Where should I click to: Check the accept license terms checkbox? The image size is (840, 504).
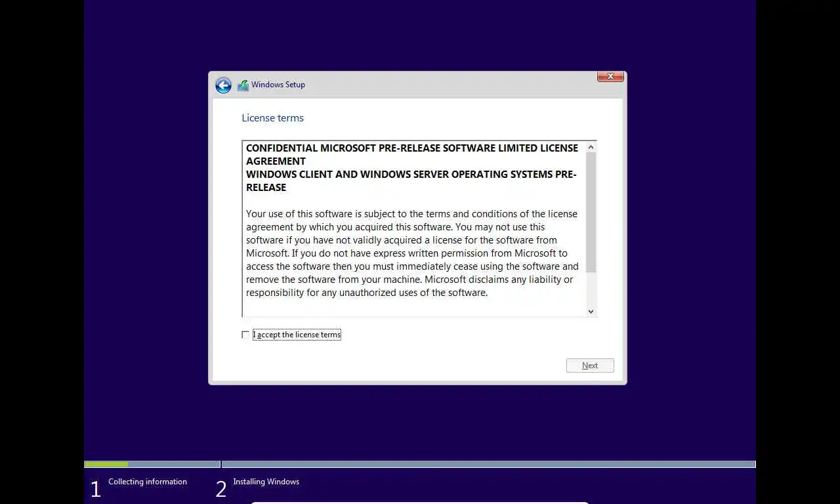click(x=245, y=335)
